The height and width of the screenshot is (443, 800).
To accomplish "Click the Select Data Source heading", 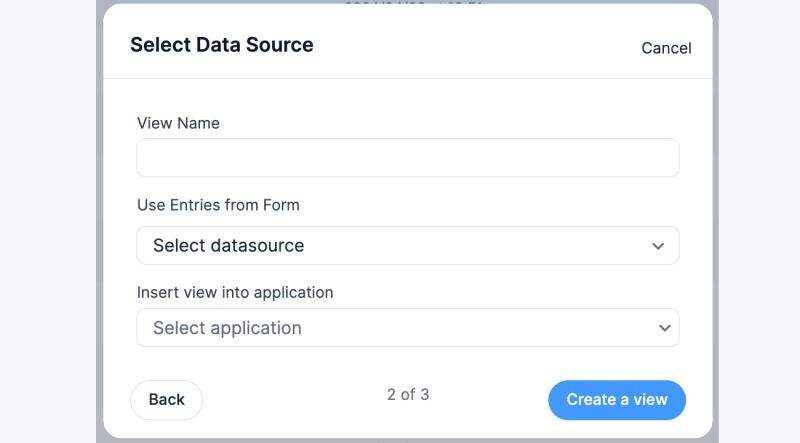I will pos(221,45).
